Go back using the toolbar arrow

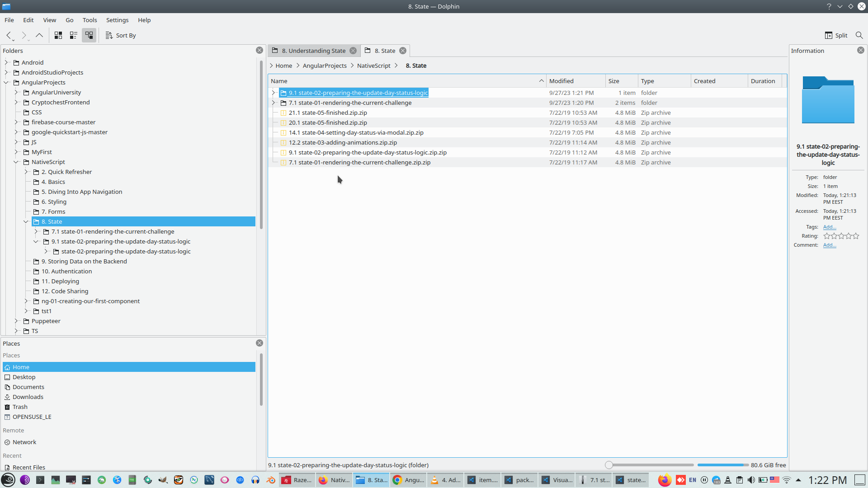point(9,35)
